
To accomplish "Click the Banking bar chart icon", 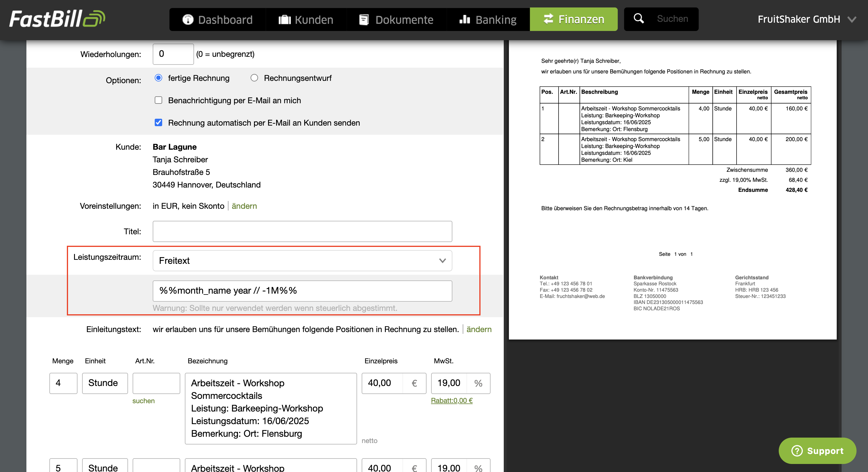I will coord(465,19).
